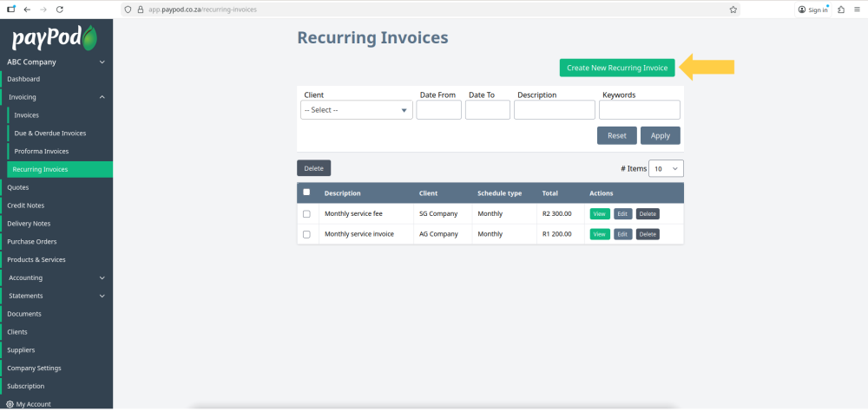Screen dimensions: 868x411
Task: Click the R2 300.00 total
Action: pyautogui.click(x=557, y=213)
